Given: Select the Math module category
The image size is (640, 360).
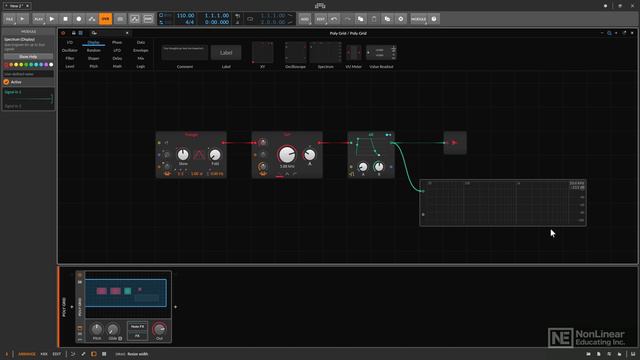Looking at the screenshot, I should click(117, 66).
